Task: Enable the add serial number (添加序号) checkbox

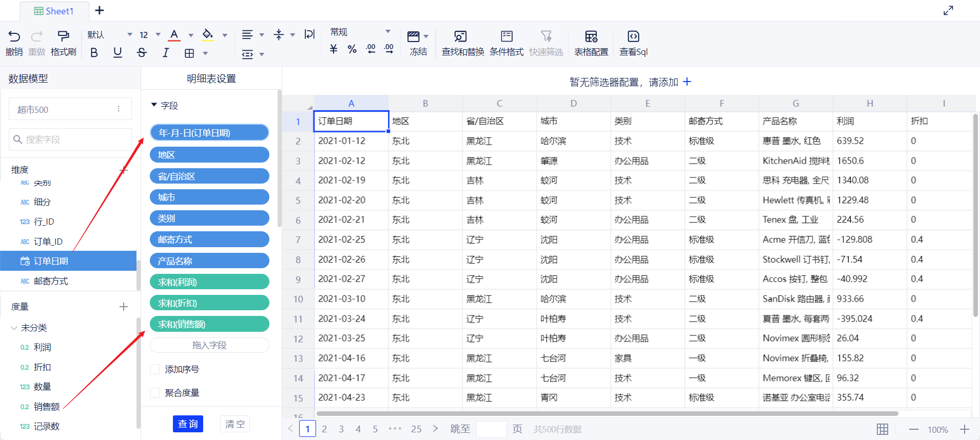Action: [x=155, y=369]
